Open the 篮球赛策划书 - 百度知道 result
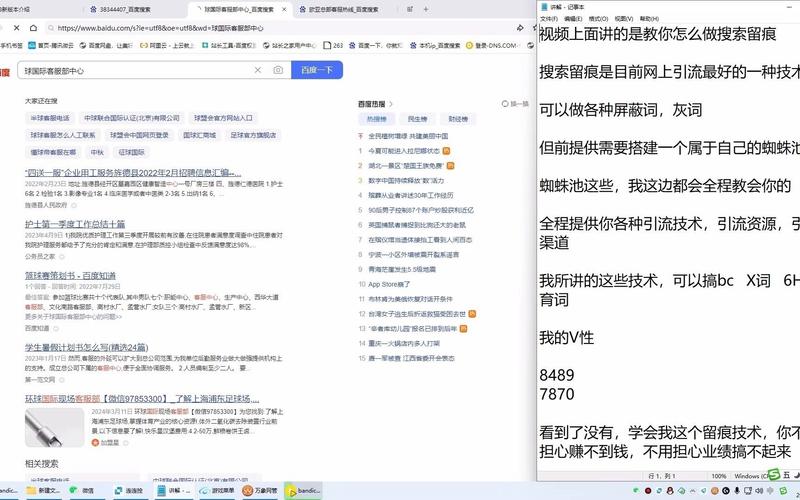Viewport: 800px width, 500px height. [70, 276]
